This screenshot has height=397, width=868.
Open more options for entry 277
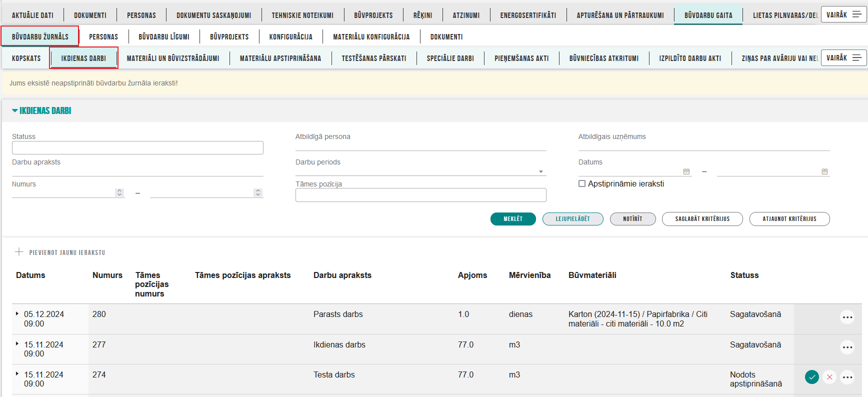847,347
